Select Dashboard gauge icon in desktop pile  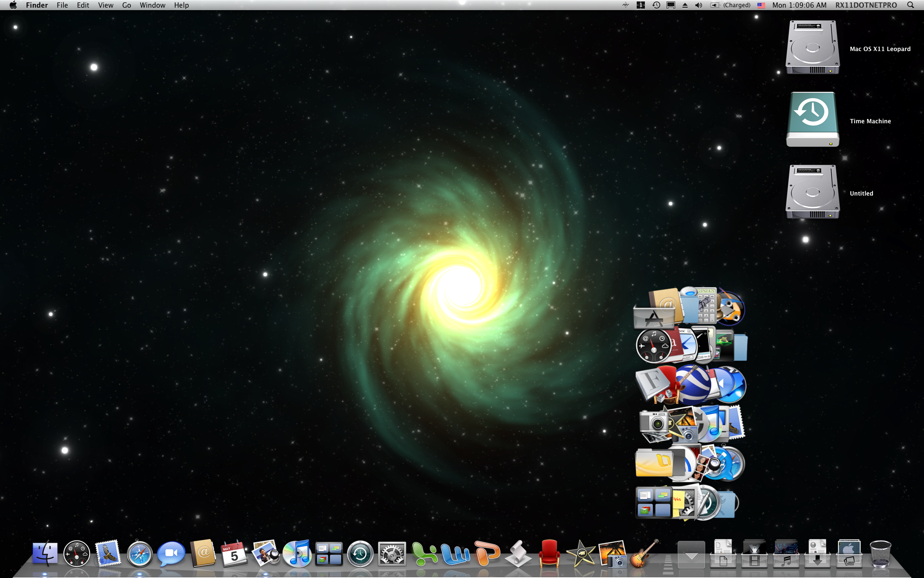653,345
